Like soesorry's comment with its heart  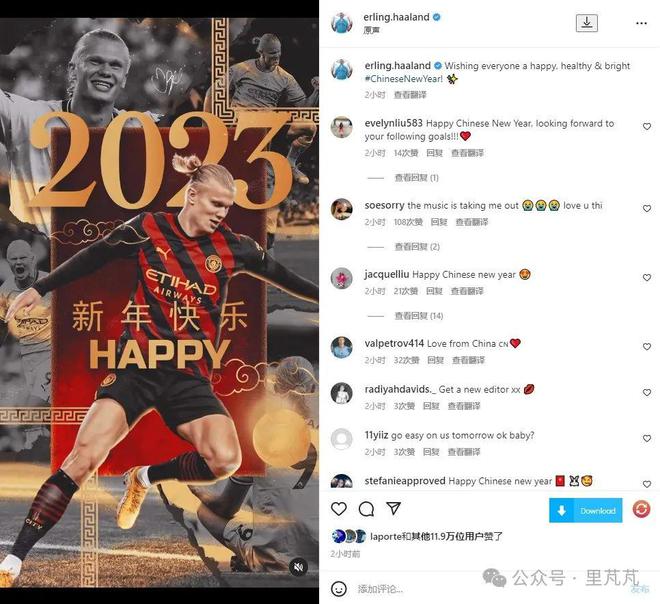click(x=647, y=208)
